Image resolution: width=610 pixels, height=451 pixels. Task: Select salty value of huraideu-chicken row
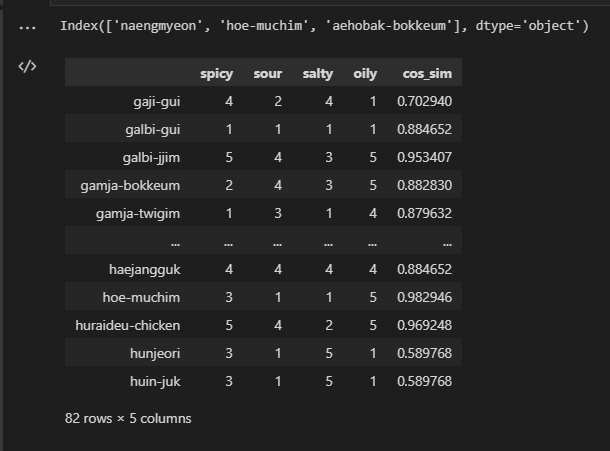pyautogui.click(x=329, y=325)
